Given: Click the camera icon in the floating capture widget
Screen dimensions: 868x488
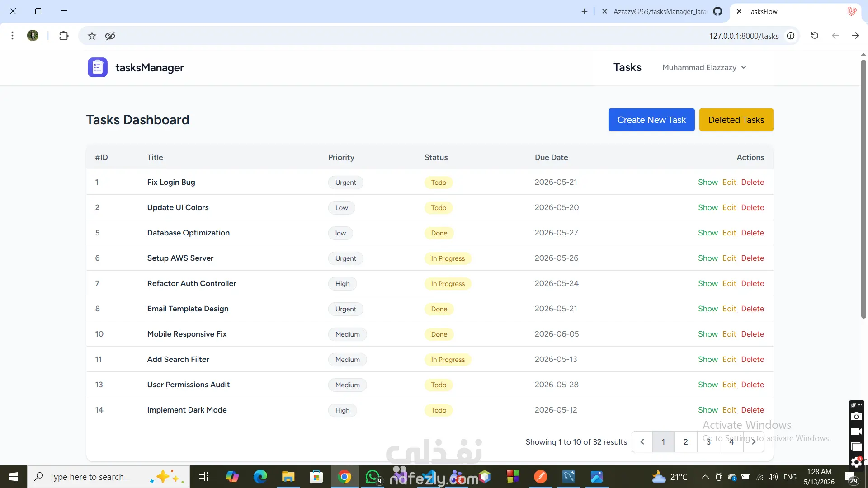Looking at the screenshot, I should point(856,417).
